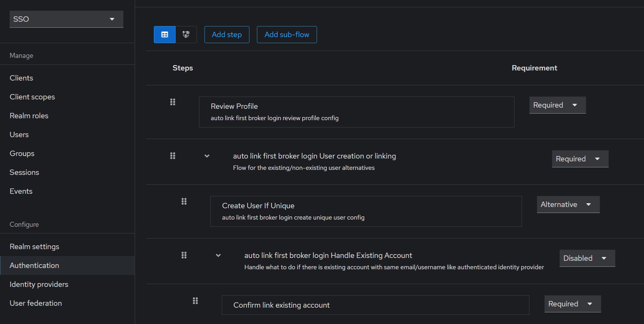644x324 pixels.
Task: Click the Add step button
Action: [x=227, y=35]
